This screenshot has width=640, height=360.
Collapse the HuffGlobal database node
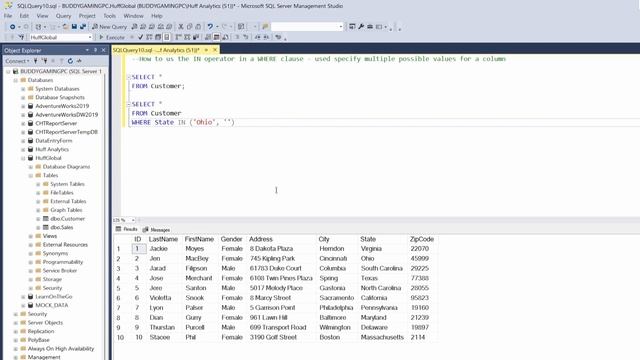click(x=23, y=158)
